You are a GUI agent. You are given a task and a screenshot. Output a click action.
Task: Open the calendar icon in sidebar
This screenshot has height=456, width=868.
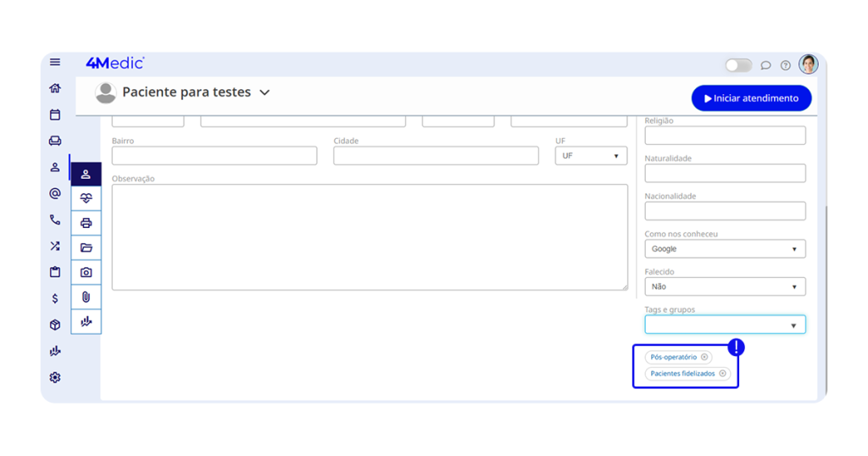(x=55, y=114)
